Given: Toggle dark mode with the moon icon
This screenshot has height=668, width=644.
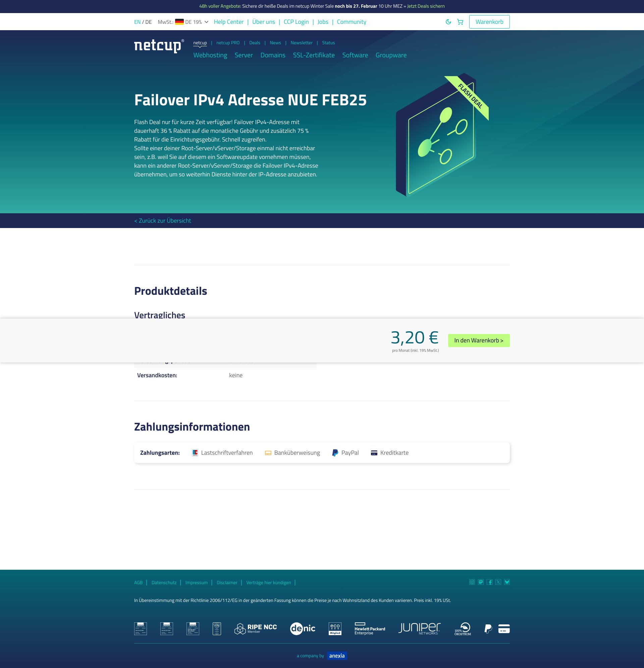Looking at the screenshot, I should (448, 22).
